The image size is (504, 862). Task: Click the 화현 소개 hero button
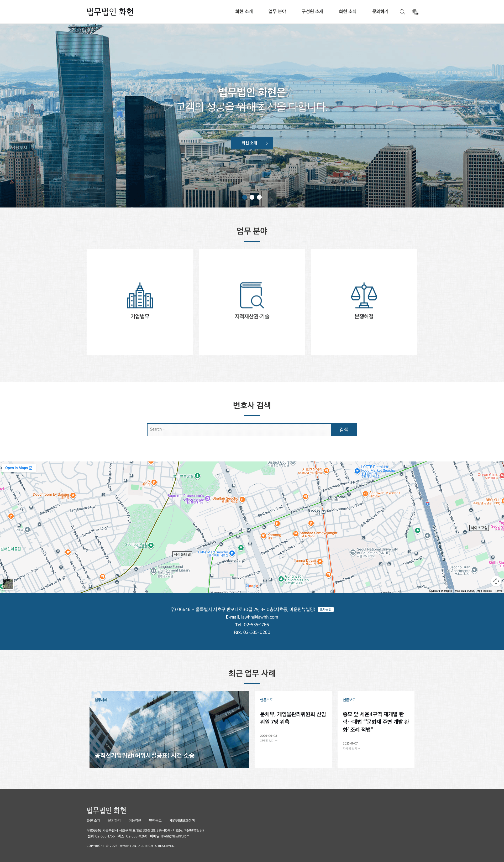click(252, 143)
